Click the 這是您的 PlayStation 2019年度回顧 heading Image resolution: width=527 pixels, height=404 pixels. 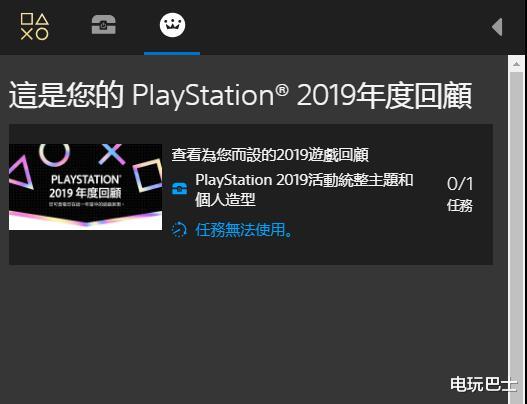point(240,95)
